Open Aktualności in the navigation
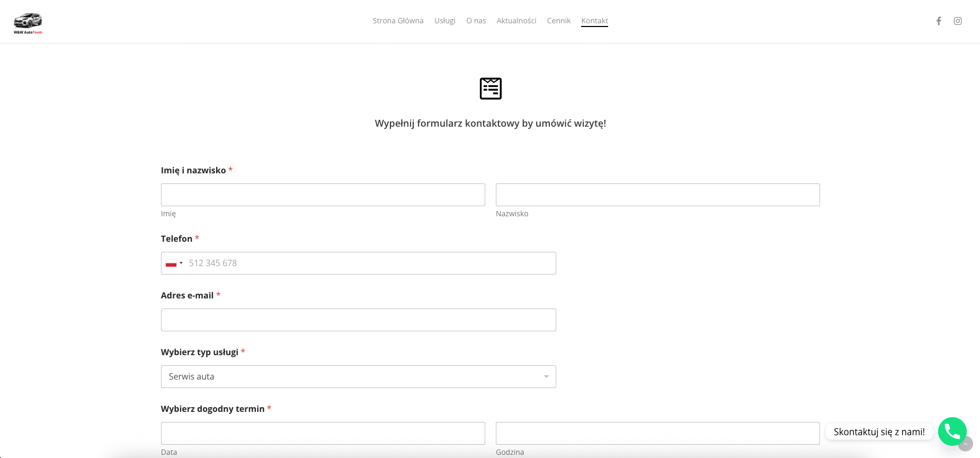 [x=516, y=21]
